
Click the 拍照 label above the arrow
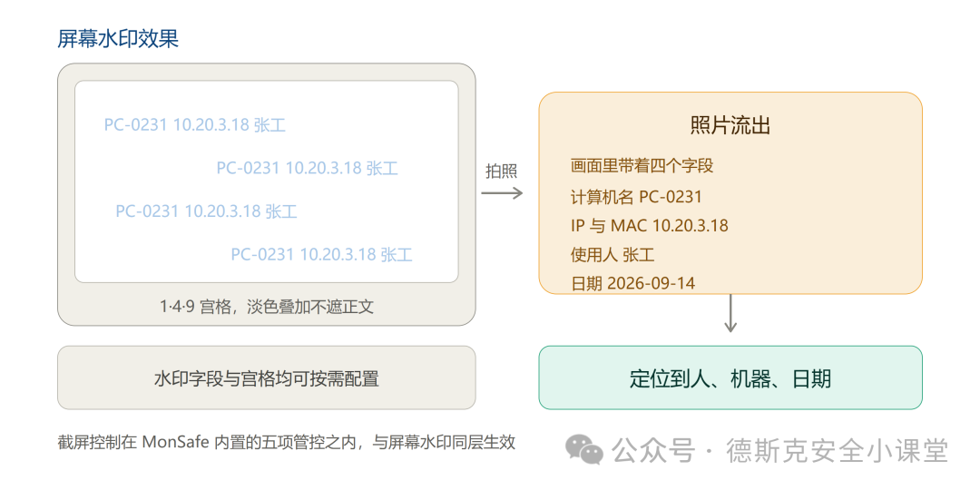coord(502,171)
